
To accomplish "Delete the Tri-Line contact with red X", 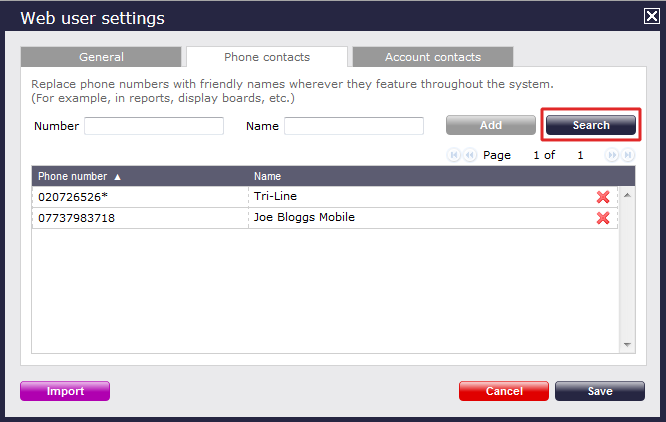I will click(603, 197).
